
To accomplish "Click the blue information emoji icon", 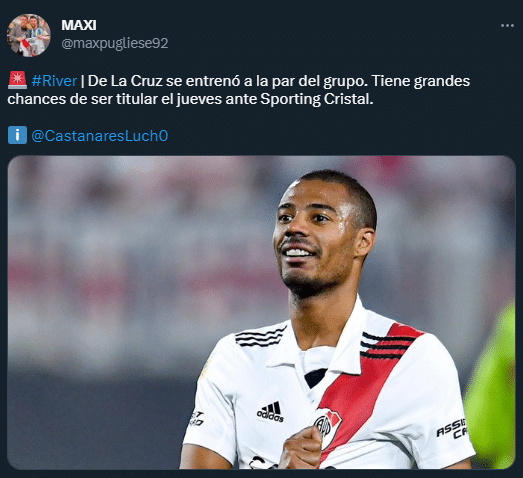I will 17,135.
